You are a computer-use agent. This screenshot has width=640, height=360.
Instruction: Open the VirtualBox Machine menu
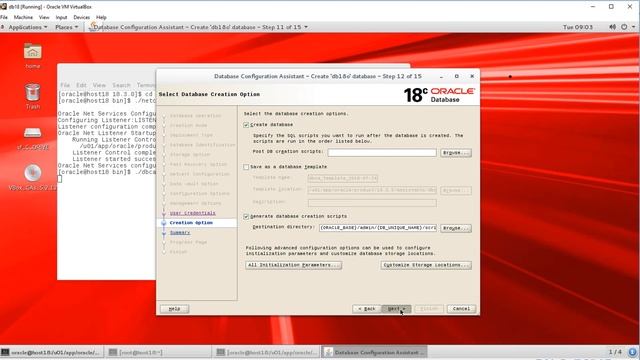pos(23,17)
